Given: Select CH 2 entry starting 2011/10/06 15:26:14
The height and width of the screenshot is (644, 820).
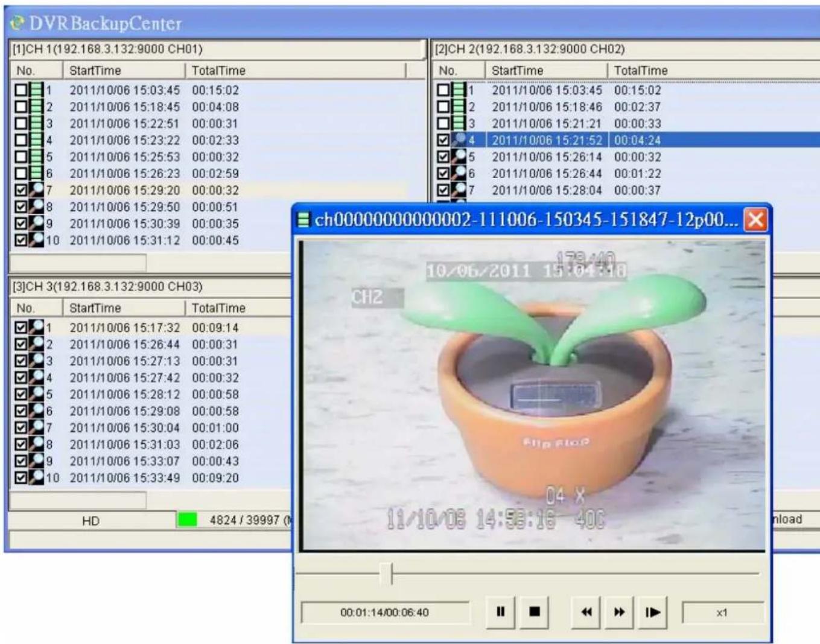Looking at the screenshot, I should tap(626, 157).
